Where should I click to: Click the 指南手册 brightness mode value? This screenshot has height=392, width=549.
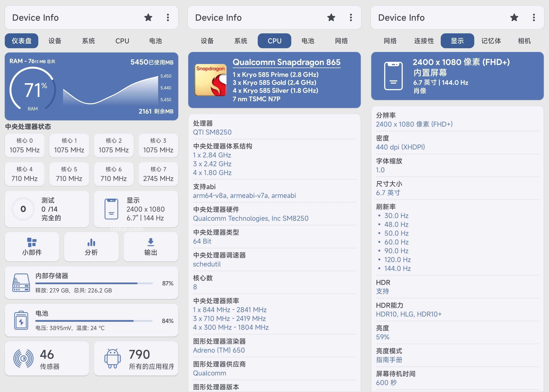click(389, 360)
